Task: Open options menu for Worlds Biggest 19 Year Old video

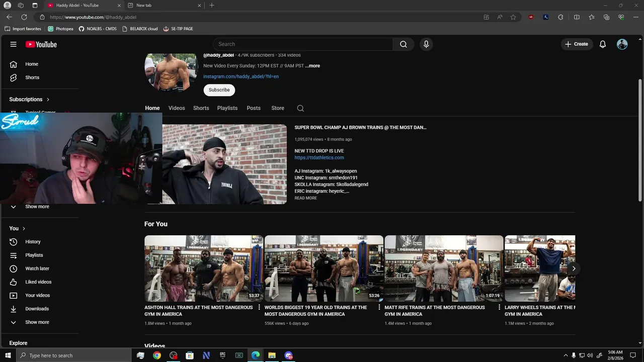Action: tap(379, 307)
